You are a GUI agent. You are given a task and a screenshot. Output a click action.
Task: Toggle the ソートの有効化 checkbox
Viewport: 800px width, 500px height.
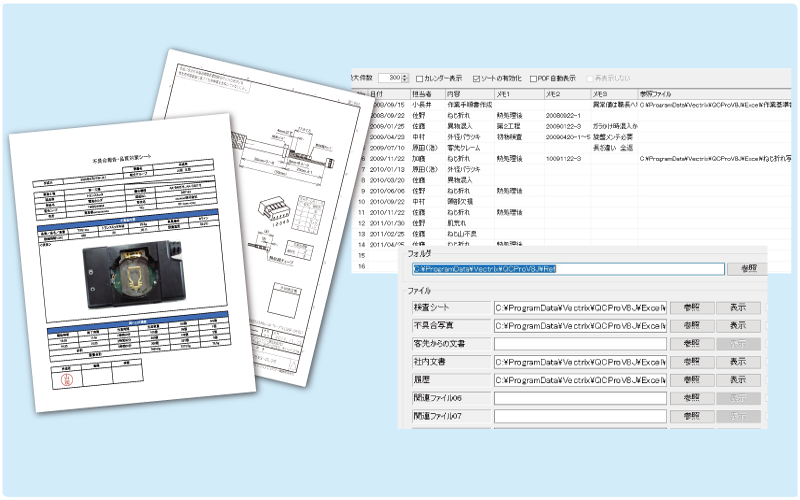click(x=476, y=77)
